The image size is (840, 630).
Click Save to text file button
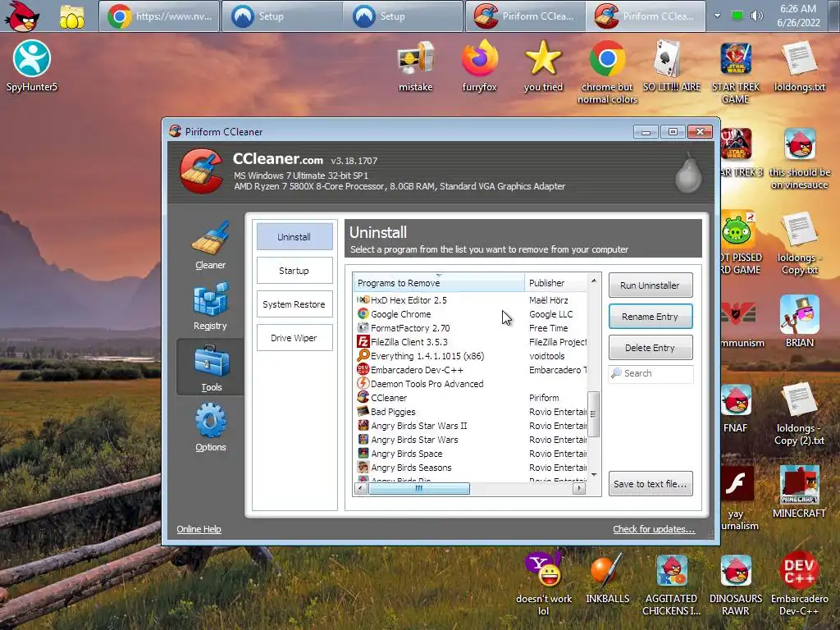[651, 484]
